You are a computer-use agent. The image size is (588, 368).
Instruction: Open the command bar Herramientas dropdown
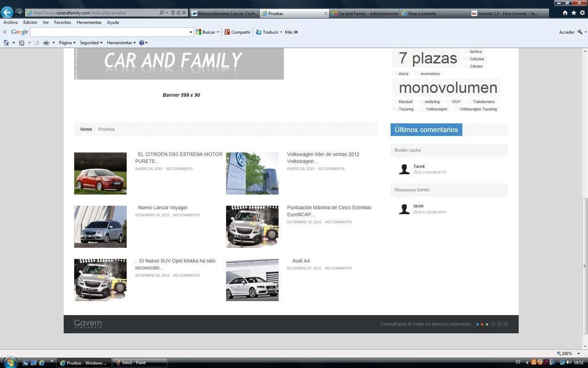(x=121, y=43)
